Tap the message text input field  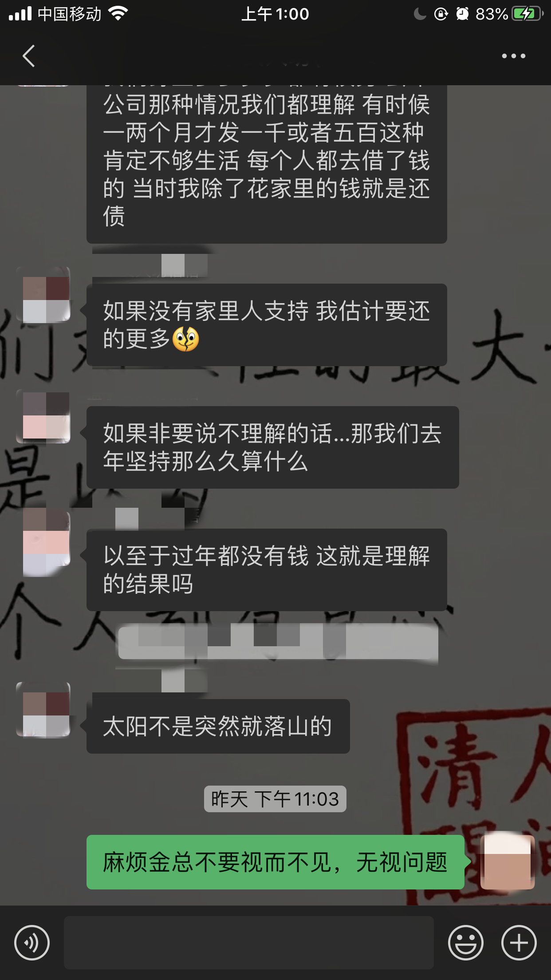coord(249,942)
